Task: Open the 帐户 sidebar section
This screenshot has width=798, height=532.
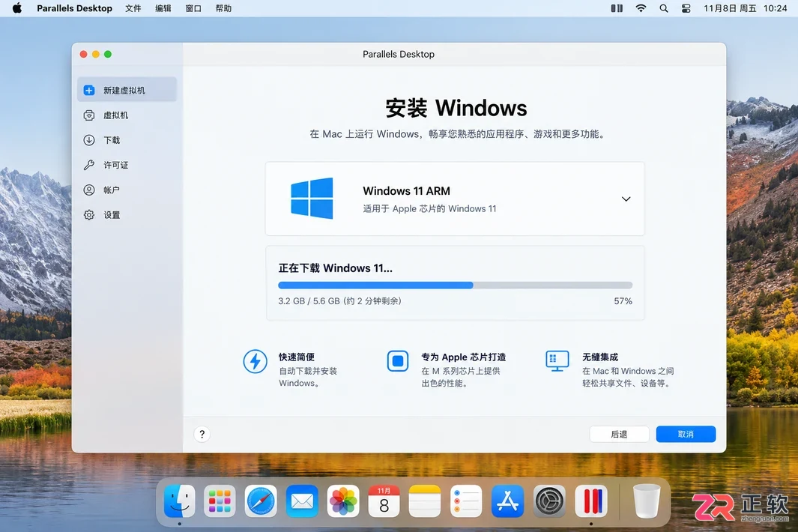Action: point(127,190)
